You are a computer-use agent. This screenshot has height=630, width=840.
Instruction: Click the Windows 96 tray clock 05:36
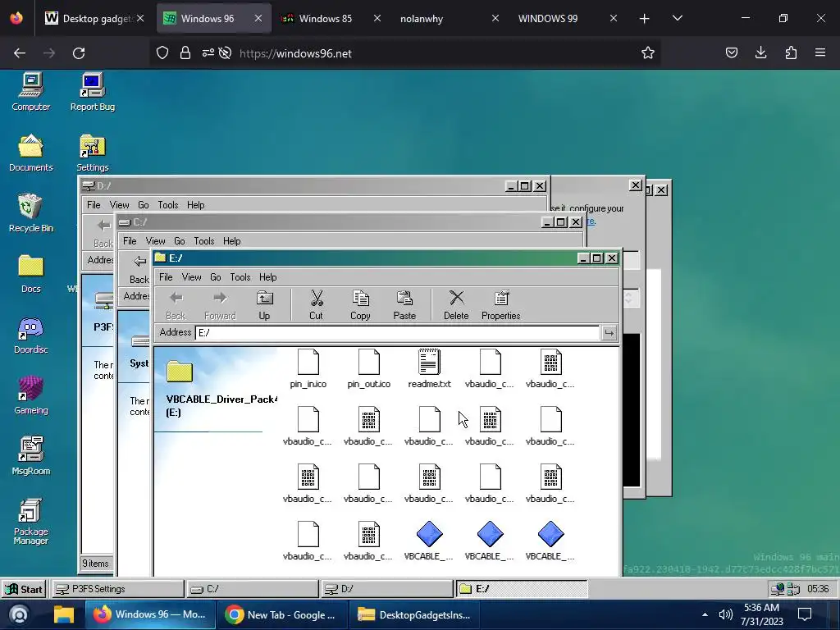818,589
